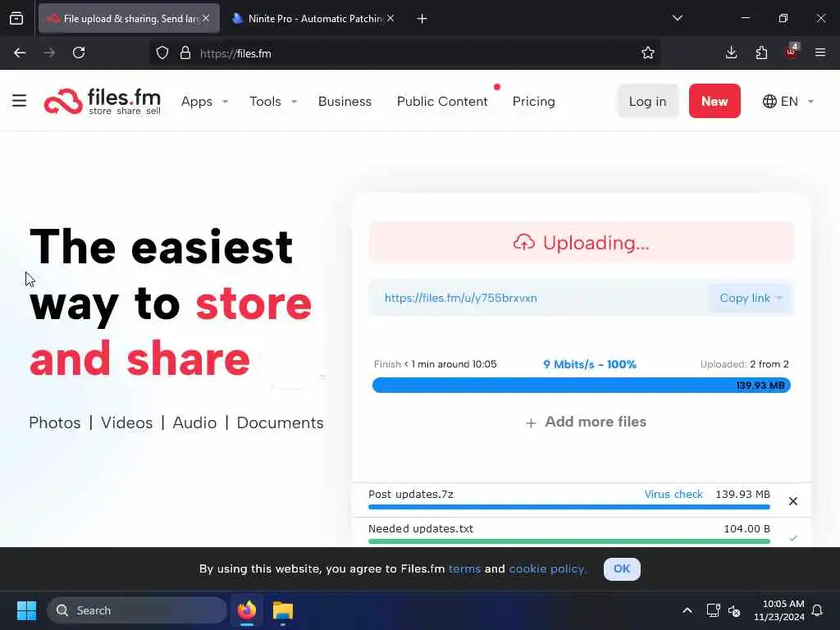Click the Post updates.7z file name

point(411,494)
